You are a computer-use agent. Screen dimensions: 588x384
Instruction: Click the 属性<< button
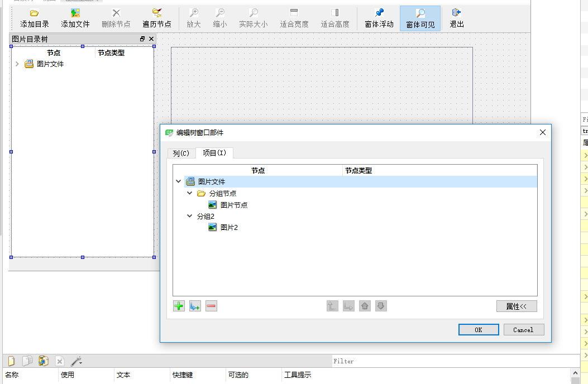[517, 306]
